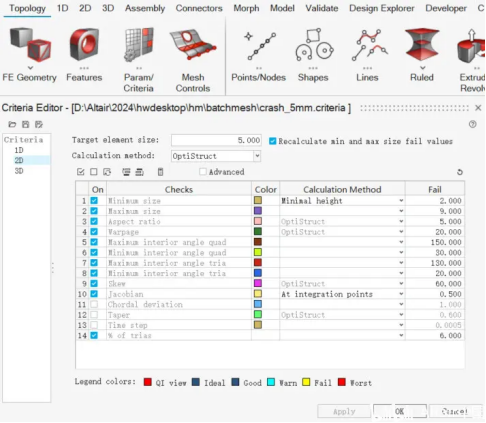This screenshot has width=486, height=423.
Task: Switch to the Connectors ribbon tab
Action: coord(199,8)
